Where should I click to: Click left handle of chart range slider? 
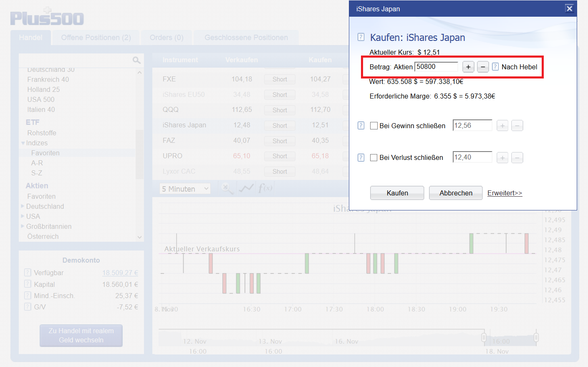[484, 337]
